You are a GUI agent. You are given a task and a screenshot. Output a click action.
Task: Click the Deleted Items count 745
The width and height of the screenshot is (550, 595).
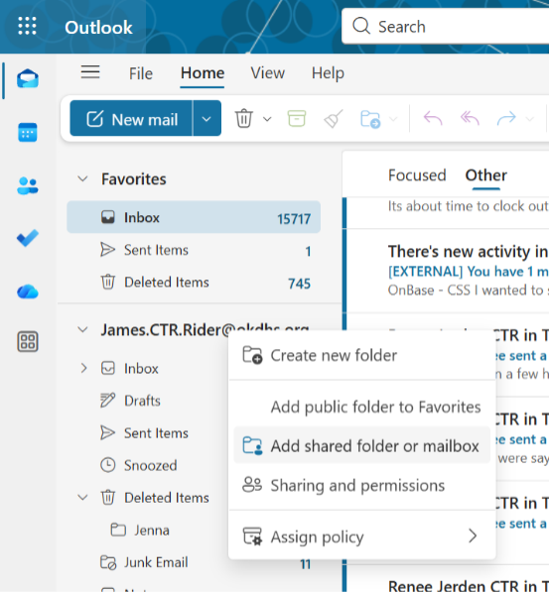[x=299, y=283]
